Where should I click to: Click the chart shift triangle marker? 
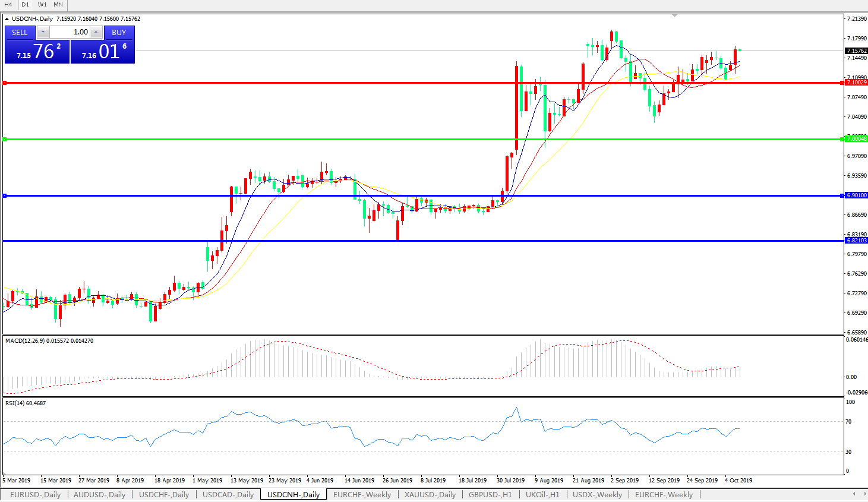coord(674,15)
